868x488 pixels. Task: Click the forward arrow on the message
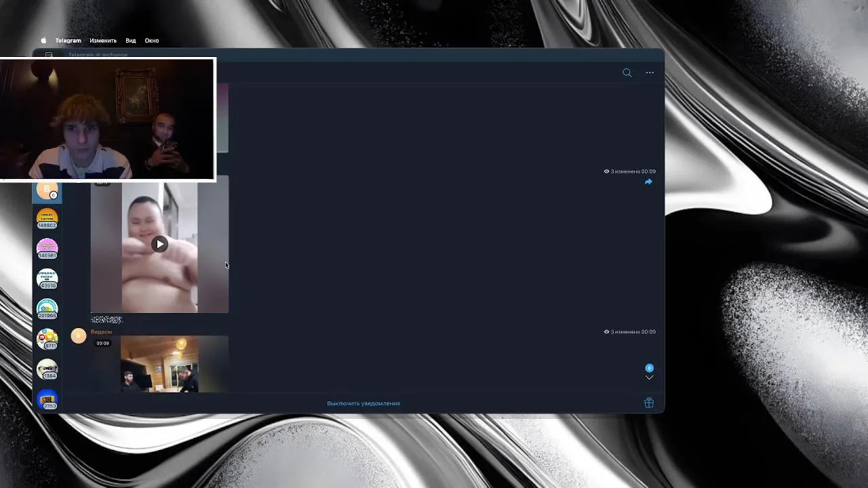tap(648, 182)
